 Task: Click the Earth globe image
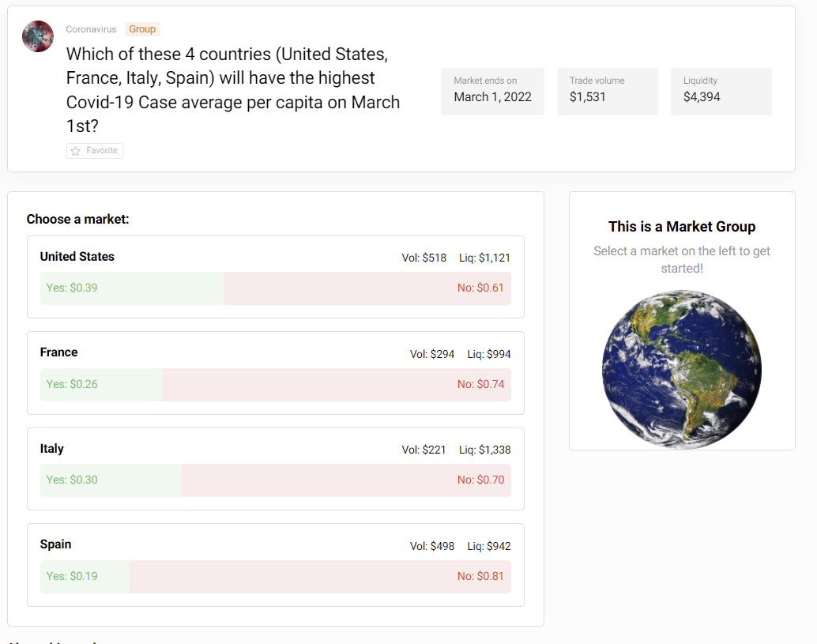[681, 369]
